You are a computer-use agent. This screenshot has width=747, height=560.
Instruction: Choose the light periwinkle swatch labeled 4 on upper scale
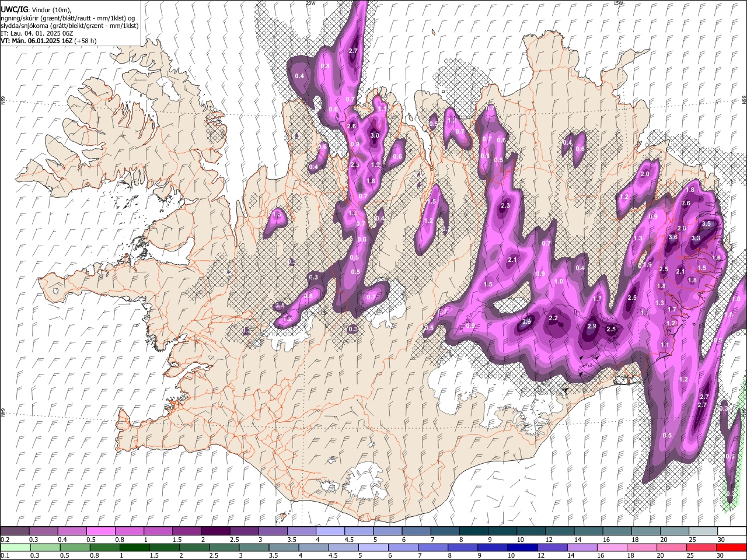(x=329, y=531)
